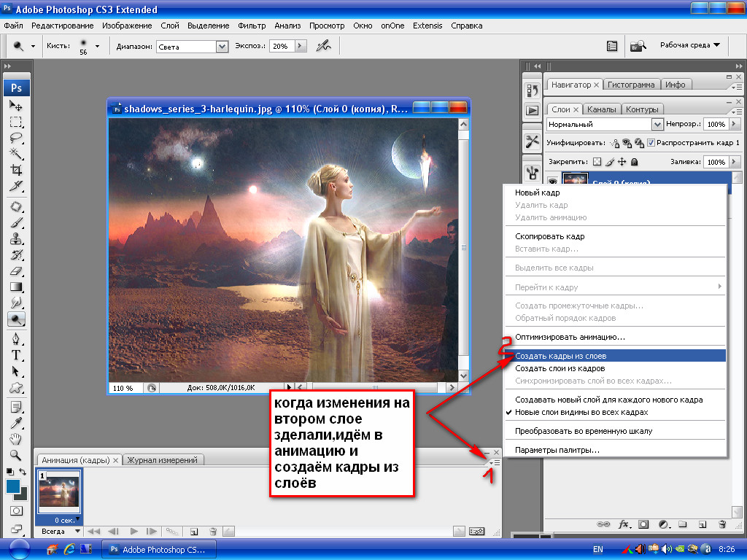747x560 pixels.
Task: Choose 'Преобразовать во временную шкалу'
Action: pyautogui.click(x=616, y=431)
